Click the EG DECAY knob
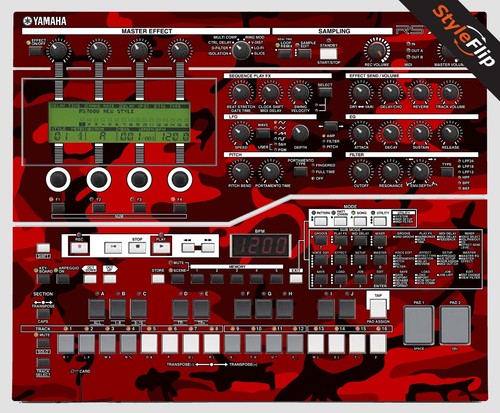Viewport: 500px width, 413px height. [391, 133]
